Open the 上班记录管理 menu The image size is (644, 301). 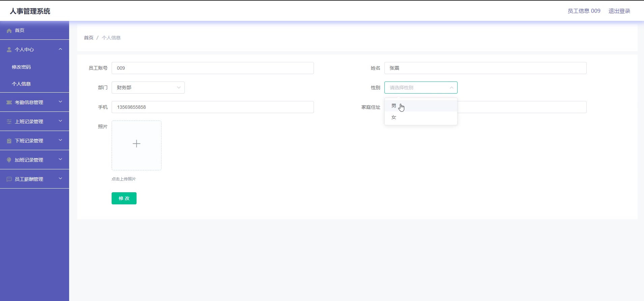pyautogui.click(x=34, y=122)
